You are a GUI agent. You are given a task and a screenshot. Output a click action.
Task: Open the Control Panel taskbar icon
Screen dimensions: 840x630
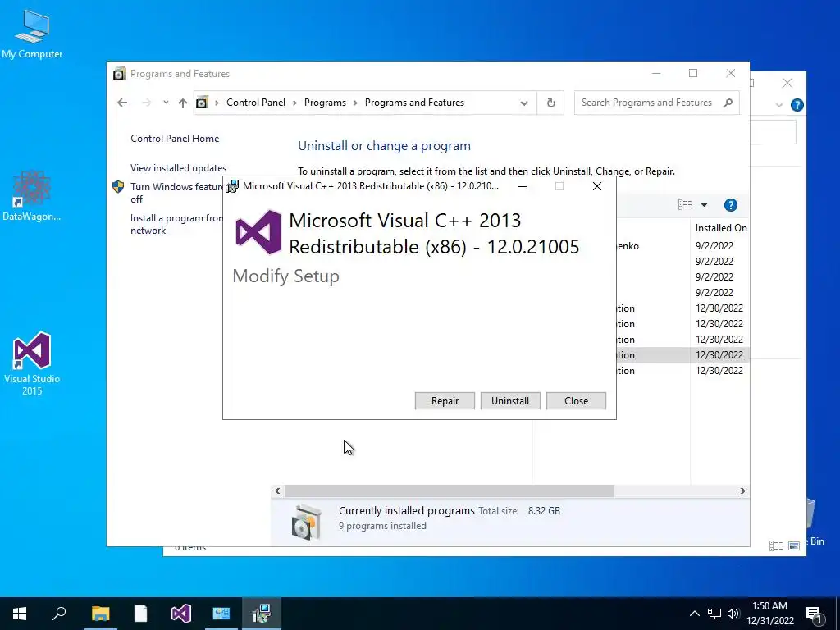[221, 614]
